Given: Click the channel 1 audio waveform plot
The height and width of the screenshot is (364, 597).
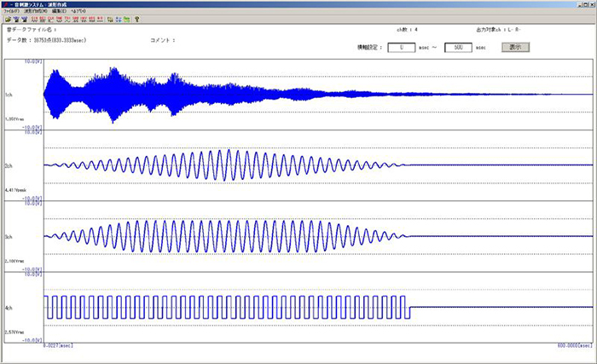Looking at the screenshot, I should [x=318, y=95].
